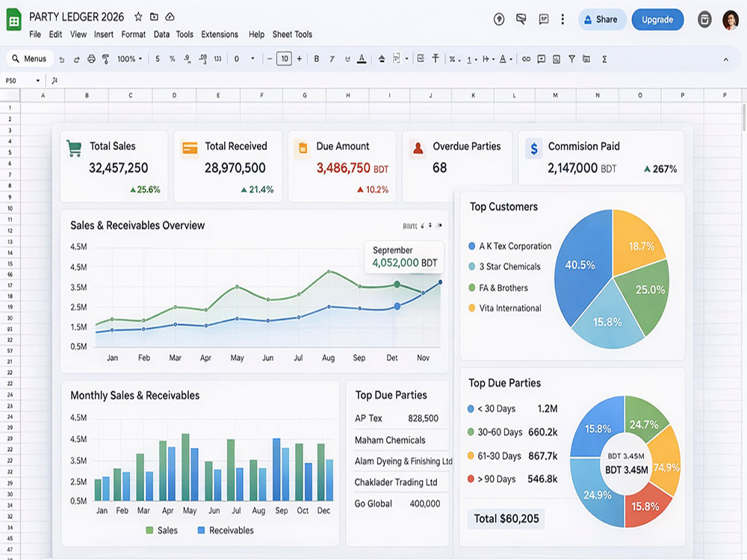The image size is (747, 560).
Task: Toggle bold formatting
Action: click(316, 59)
